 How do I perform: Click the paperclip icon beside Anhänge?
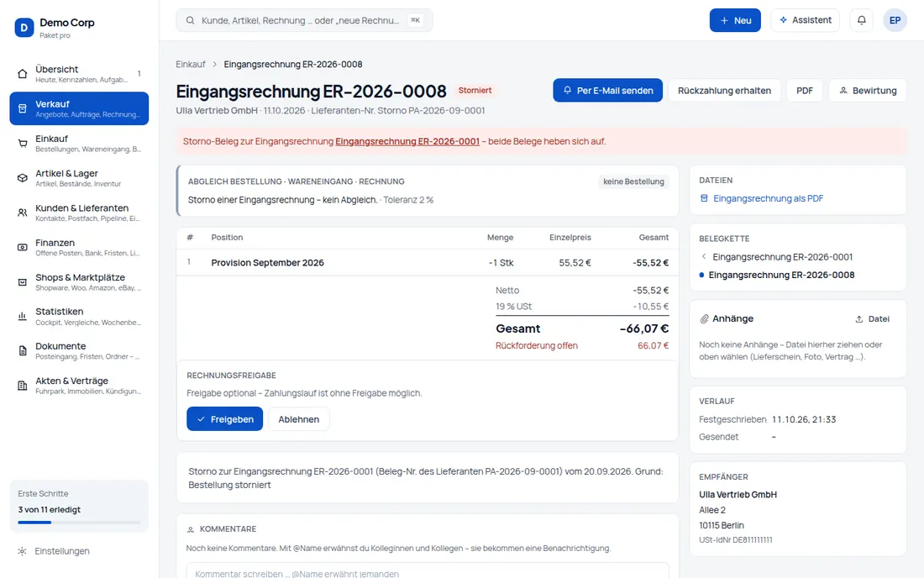(704, 318)
